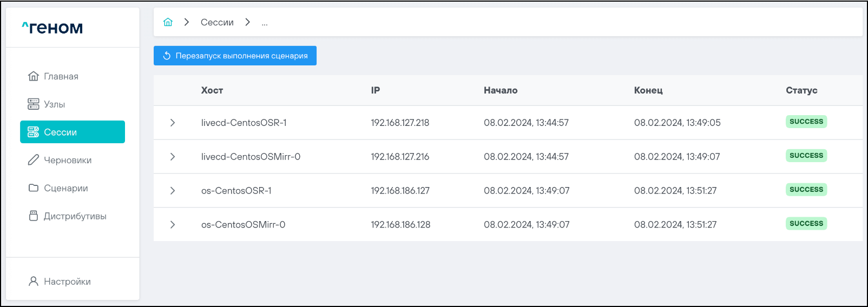Click the Хост column header
Viewport: 868px width, 307px height.
[x=212, y=90]
